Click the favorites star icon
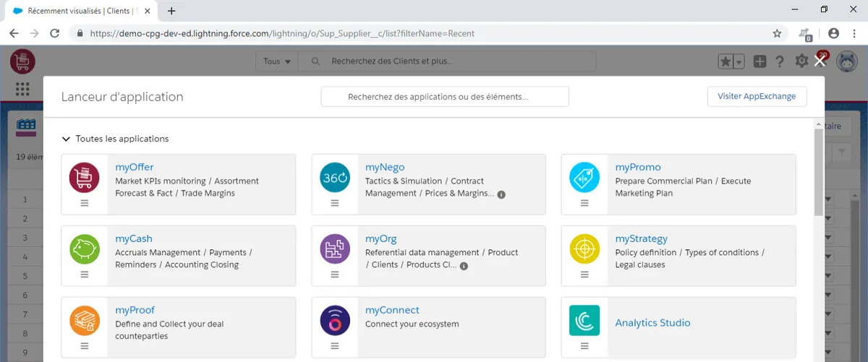Image resolution: width=868 pixels, height=362 pixels. click(726, 62)
